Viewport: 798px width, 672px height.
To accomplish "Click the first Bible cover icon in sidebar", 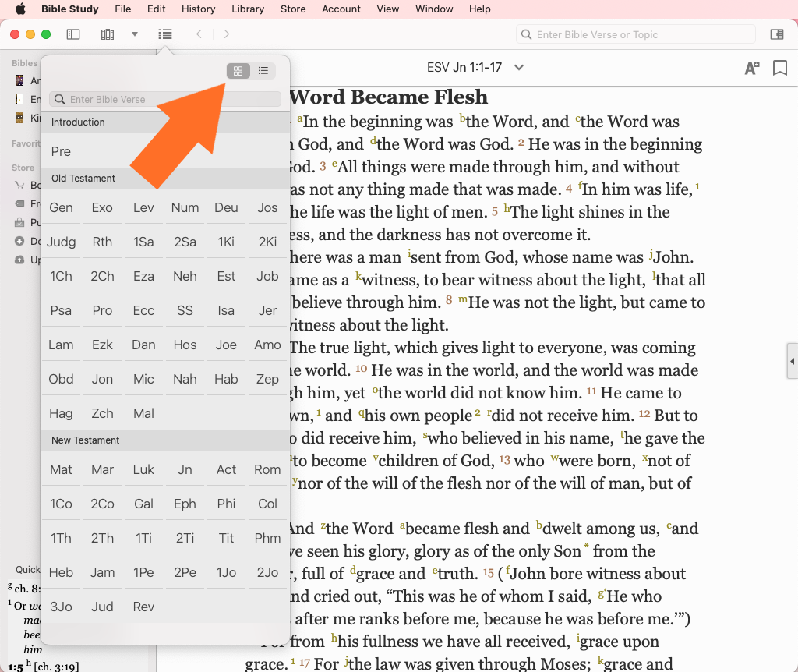I will (19, 80).
